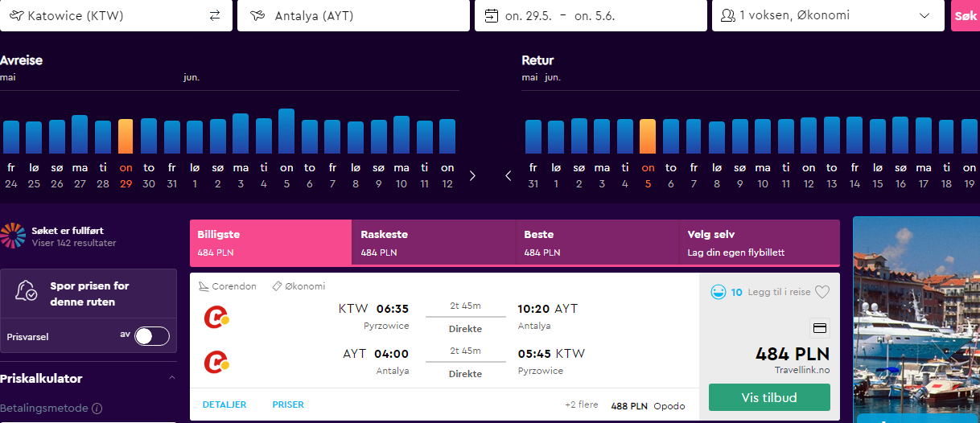This screenshot has width=980, height=423.
Task: Show later departure dates arrow
Action: point(472,175)
